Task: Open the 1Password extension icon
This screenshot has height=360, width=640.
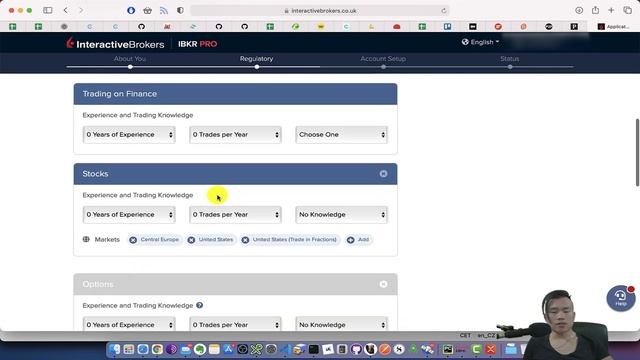Action: (131, 11)
